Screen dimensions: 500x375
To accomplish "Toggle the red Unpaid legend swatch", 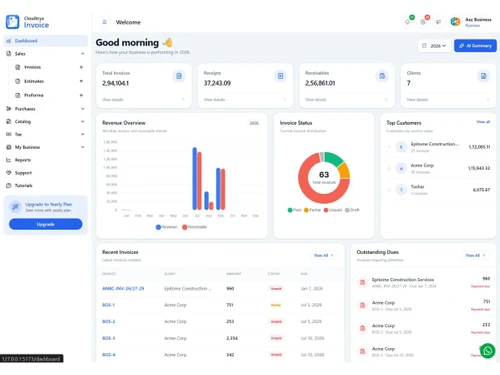I will 326,210.
